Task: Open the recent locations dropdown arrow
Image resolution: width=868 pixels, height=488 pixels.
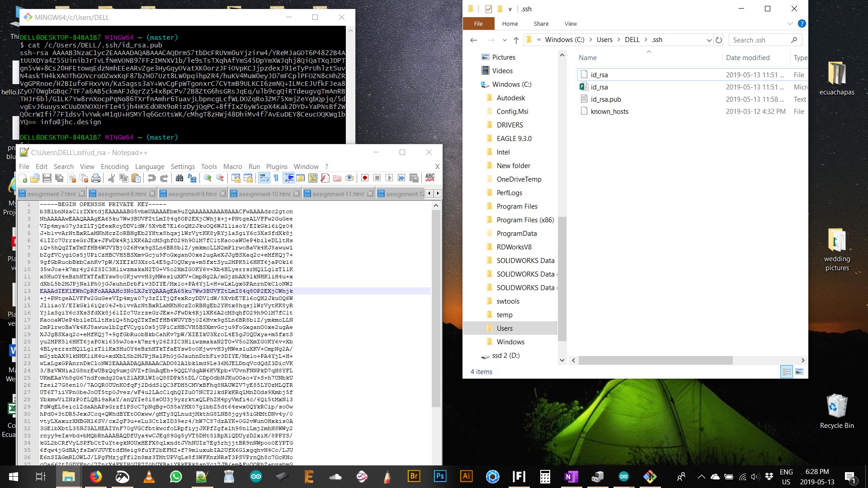Action: coord(505,40)
